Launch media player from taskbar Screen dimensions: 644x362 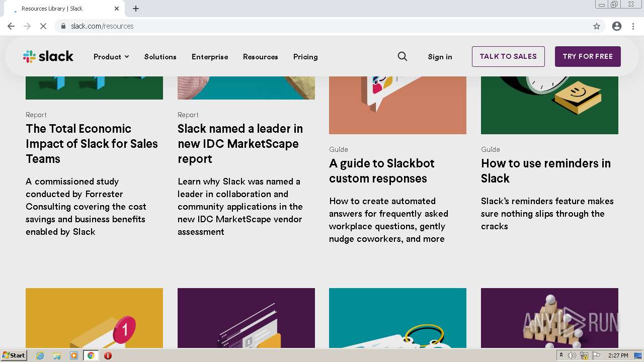[x=74, y=355]
